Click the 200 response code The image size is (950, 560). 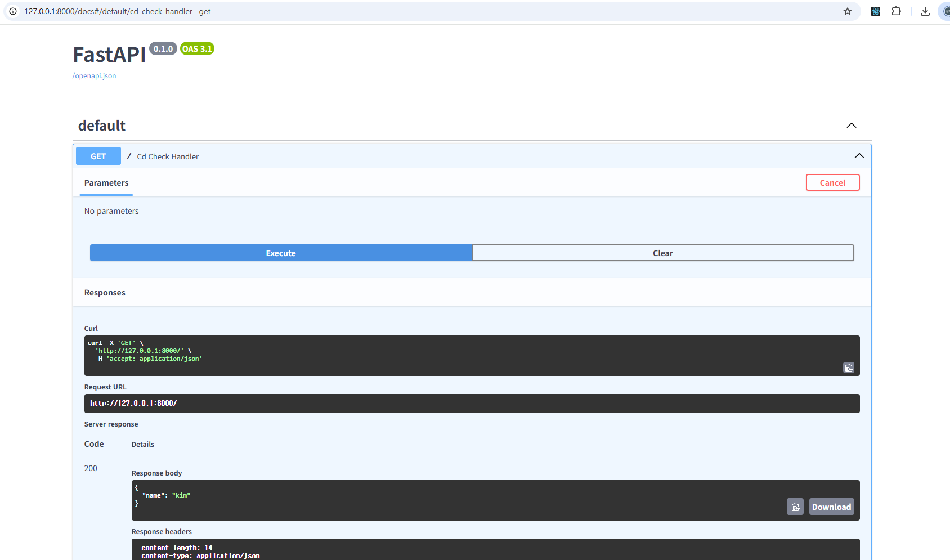(x=91, y=468)
